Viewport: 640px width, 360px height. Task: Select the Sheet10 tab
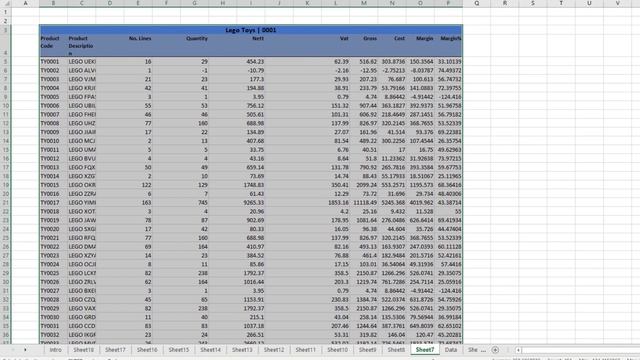[x=338, y=350]
